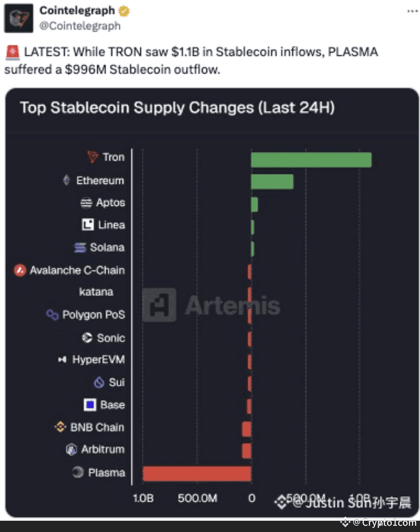Select the red Avalanche C-Chain icon
The height and width of the screenshot is (532, 420).
pyautogui.click(x=20, y=270)
